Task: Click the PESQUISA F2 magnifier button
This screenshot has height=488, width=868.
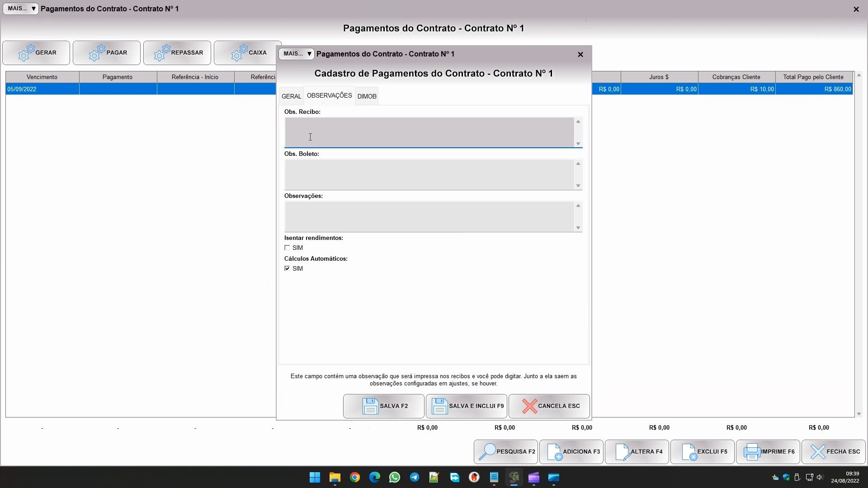Action: (x=506, y=451)
